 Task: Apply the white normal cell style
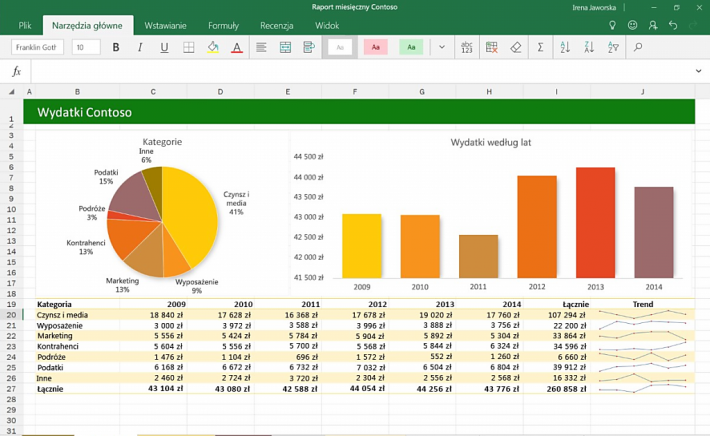pos(340,47)
